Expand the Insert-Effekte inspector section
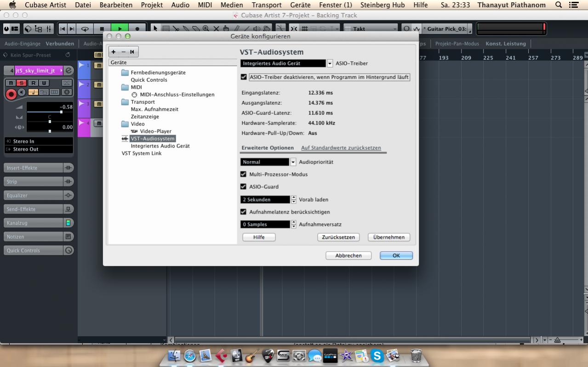 point(33,168)
